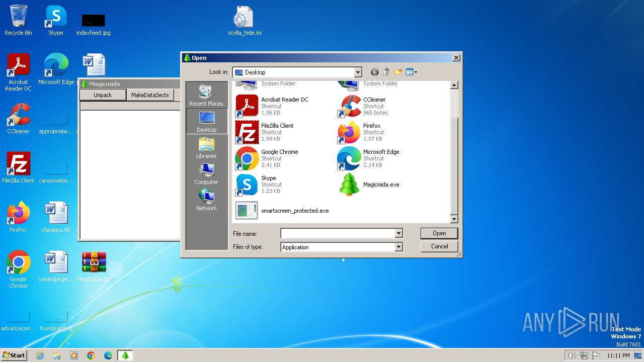This screenshot has height=362, width=644.
Task: Select Firefox desktop shortcut
Action: tap(18, 217)
